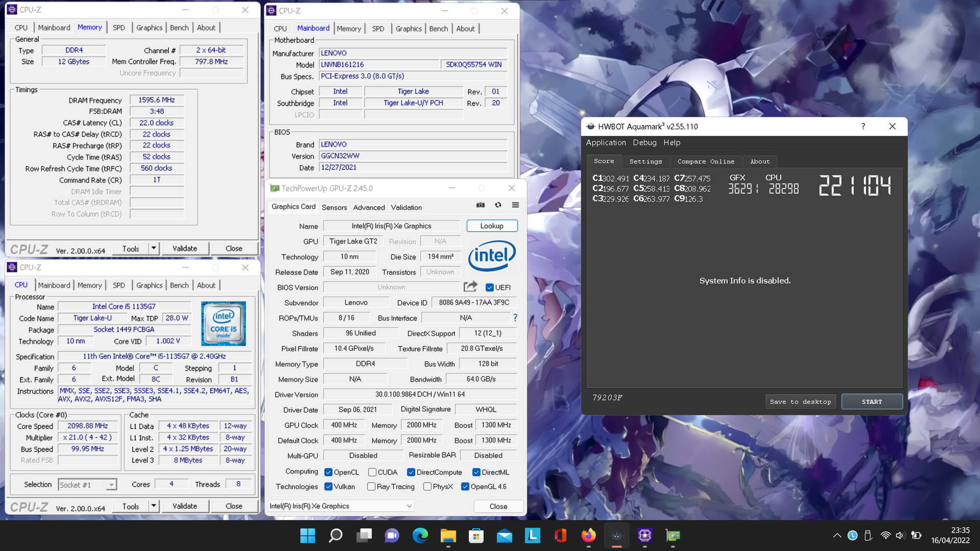Open the Validation tab in GPU-Z

click(406, 207)
